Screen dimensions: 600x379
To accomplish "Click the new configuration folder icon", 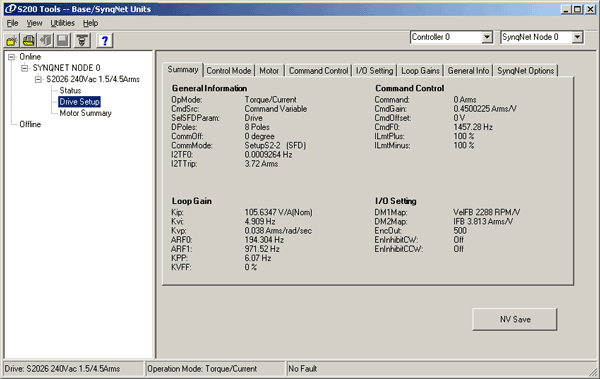I will (x=12, y=40).
